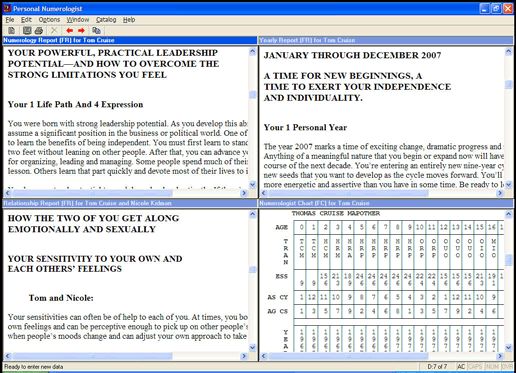Click scroll up arrow in Numerology Report pane

252,51
